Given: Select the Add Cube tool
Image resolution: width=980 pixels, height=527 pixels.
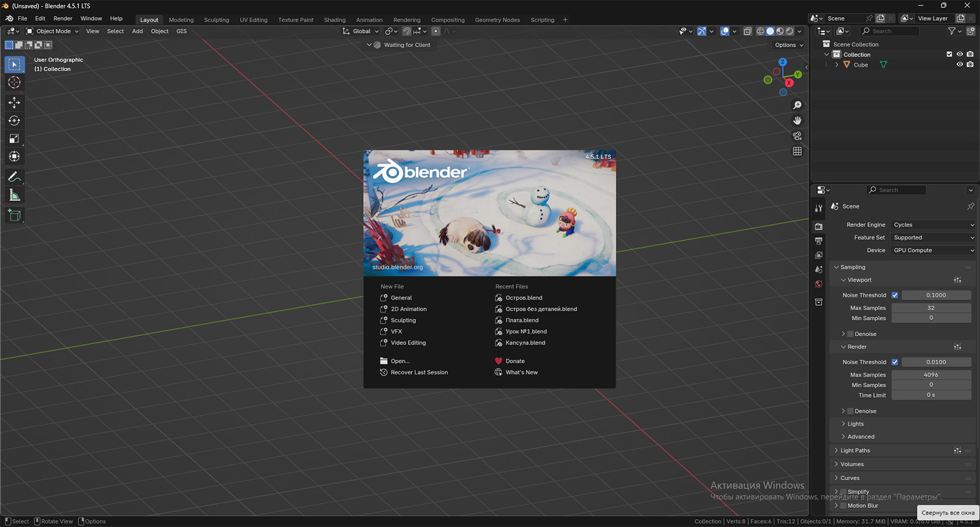Looking at the screenshot, I should [x=15, y=215].
